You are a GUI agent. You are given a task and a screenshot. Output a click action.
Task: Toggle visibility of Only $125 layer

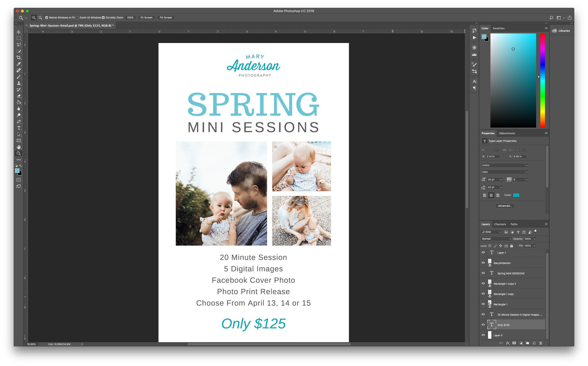(x=482, y=325)
